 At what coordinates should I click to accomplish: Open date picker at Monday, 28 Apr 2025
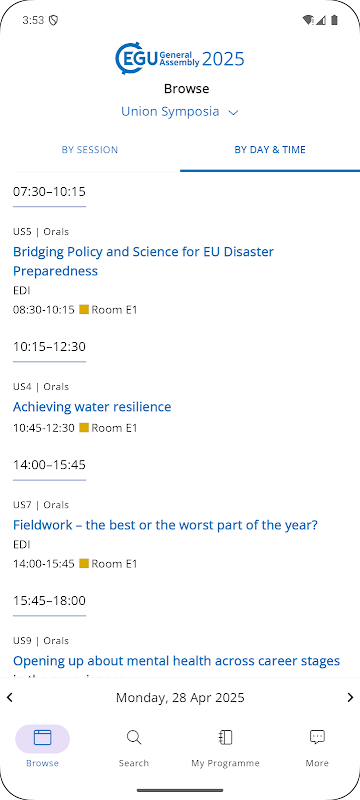(180, 697)
